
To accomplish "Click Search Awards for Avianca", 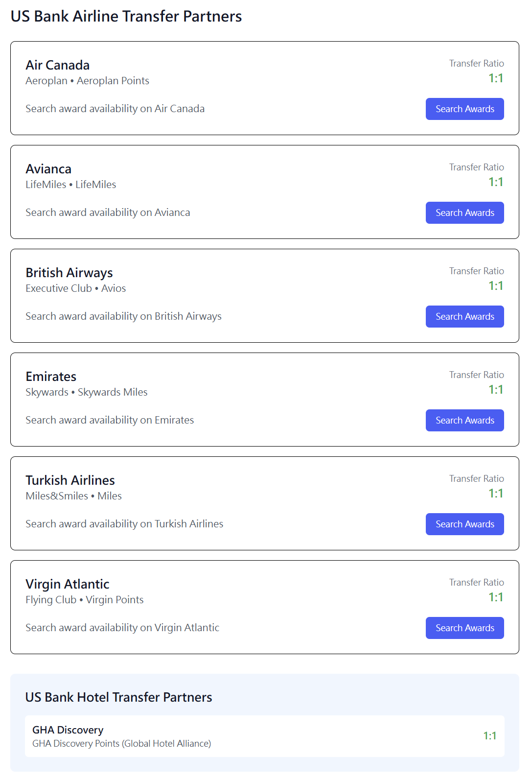I will pos(464,213).
